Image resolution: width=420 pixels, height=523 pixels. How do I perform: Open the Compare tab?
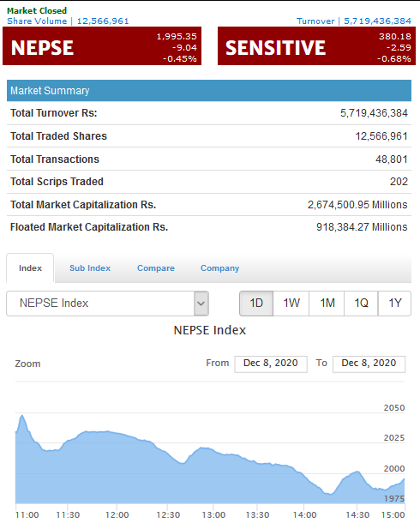[x=156, y=268]
